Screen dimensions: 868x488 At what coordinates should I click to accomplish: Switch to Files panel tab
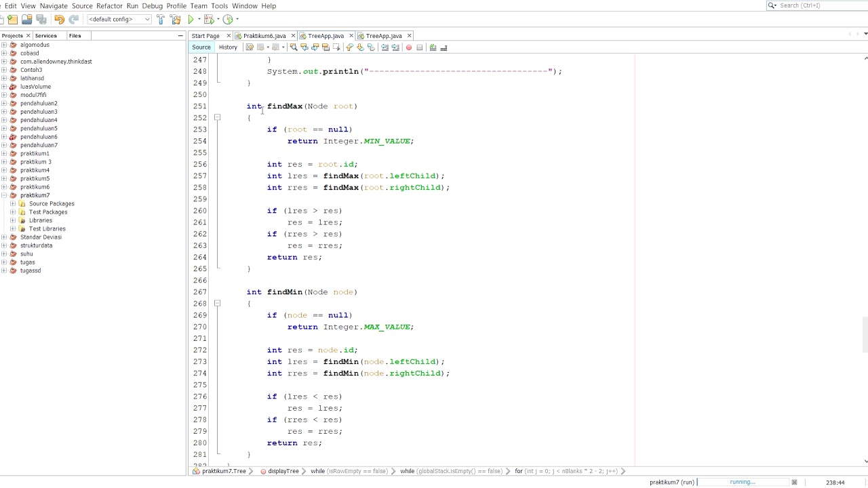pyautogui.click(x=75, y=36)
